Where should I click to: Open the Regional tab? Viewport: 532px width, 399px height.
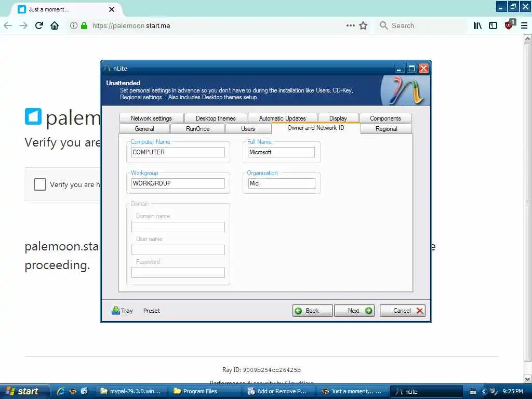click(387, 129)
